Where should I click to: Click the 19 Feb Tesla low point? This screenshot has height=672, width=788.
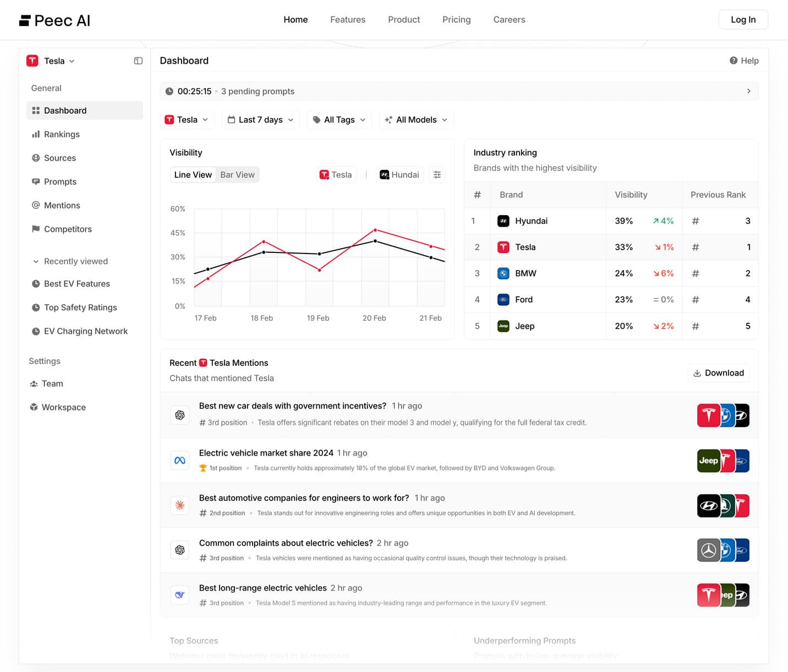[x=319, y=270]
